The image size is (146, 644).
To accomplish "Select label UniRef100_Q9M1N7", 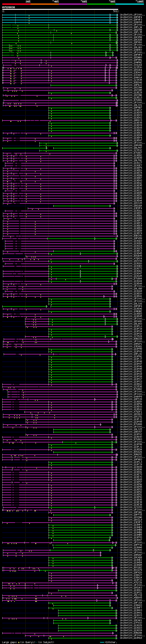I will (131, 555).
